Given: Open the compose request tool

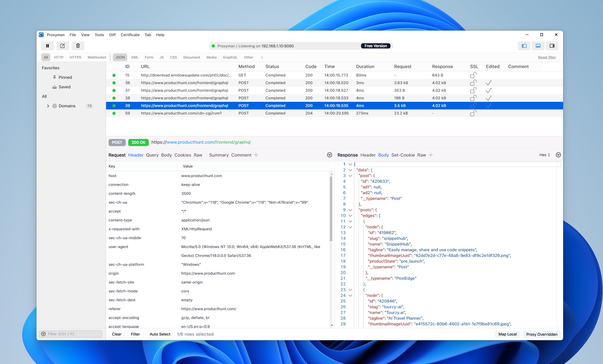Looking at the screenshot, I should pyautogui.click(x=63, y=46).
